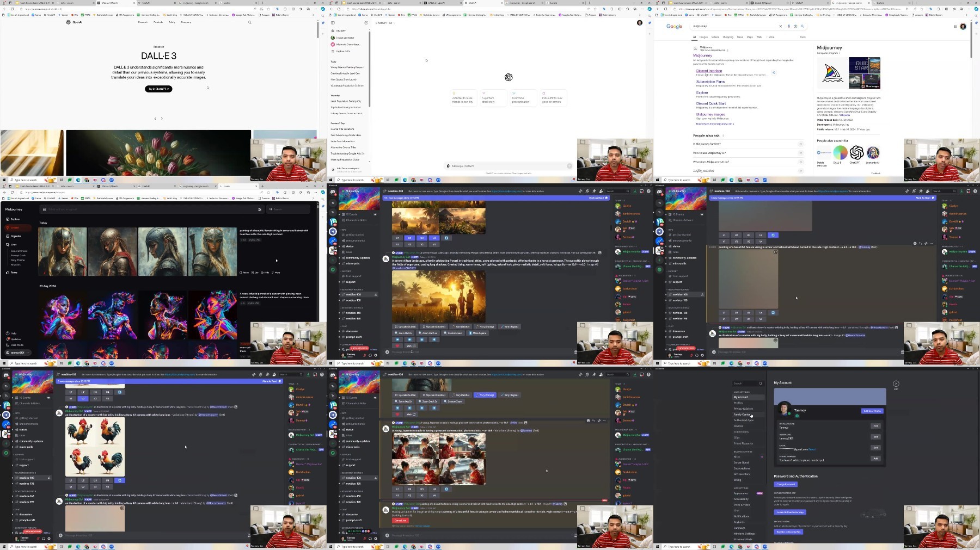Click profile avatar in ChatGPT window
980x550 pixels.
(640, 23)
